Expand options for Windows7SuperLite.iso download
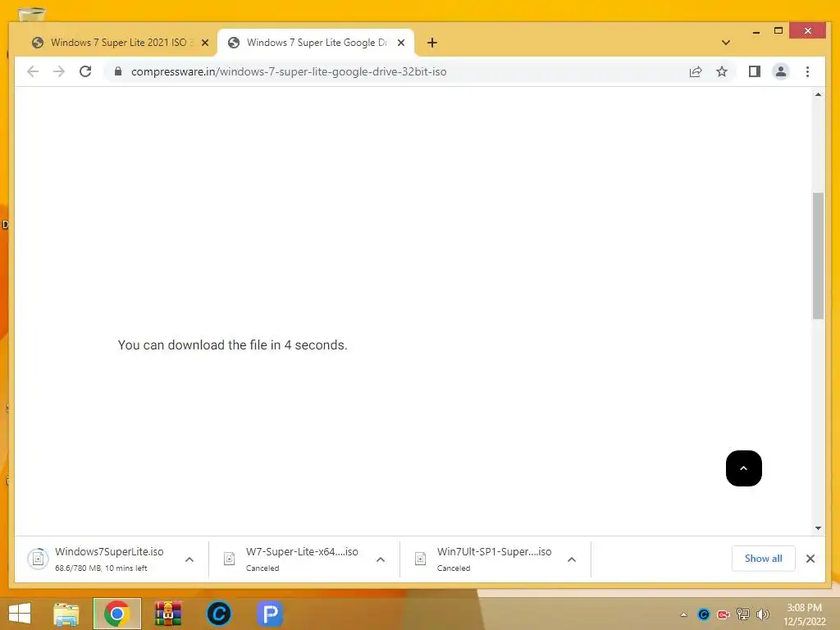 click(189, 559)
